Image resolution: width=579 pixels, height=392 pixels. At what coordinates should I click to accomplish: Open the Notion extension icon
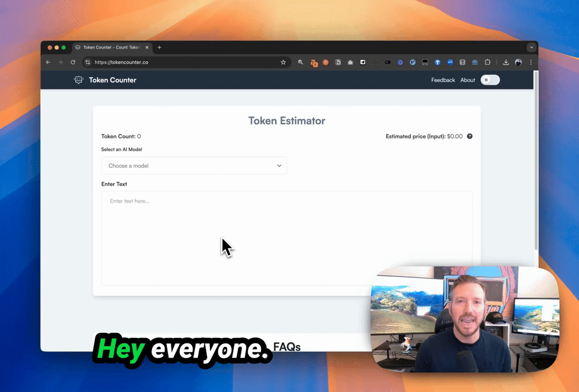(338, 62)
